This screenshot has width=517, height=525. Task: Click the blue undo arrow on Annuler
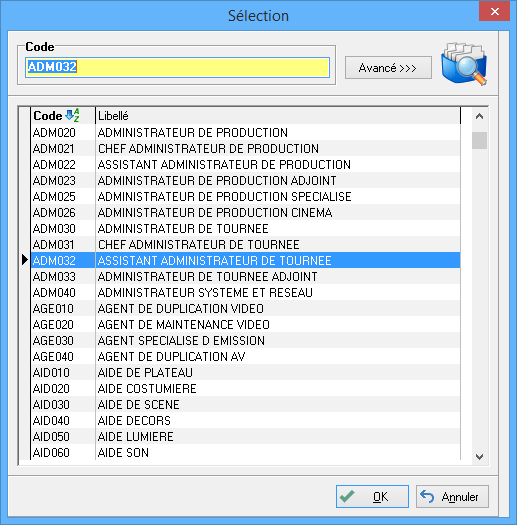coord(427,496)
